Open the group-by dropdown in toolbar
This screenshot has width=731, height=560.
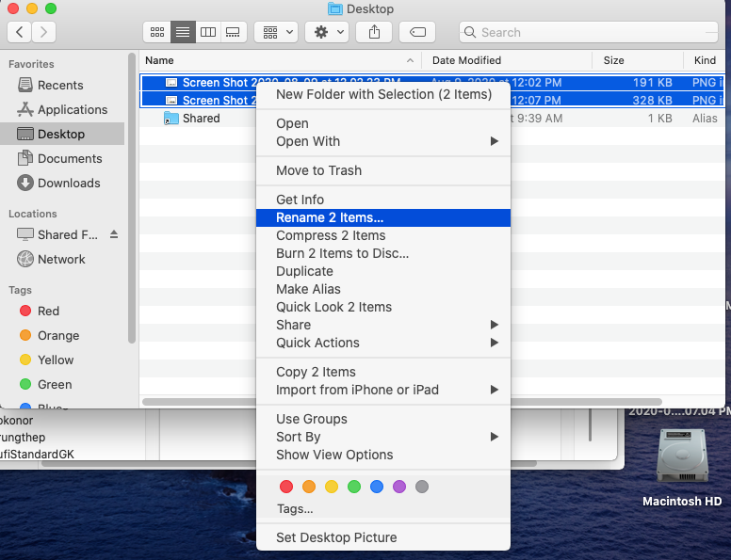[276, 32]
